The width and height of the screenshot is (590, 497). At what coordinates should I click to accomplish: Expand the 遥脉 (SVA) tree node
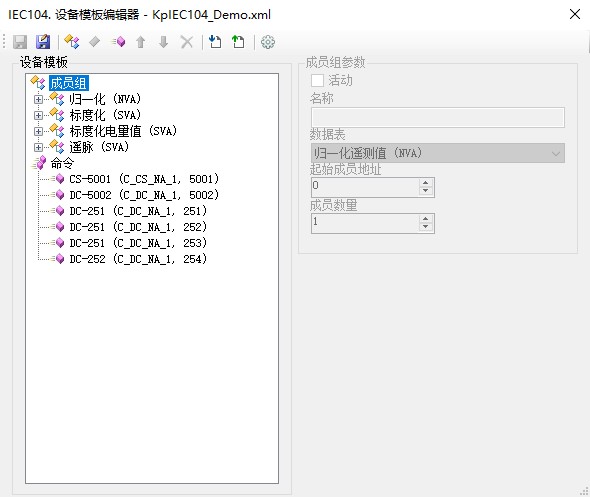tap(38, 147)
